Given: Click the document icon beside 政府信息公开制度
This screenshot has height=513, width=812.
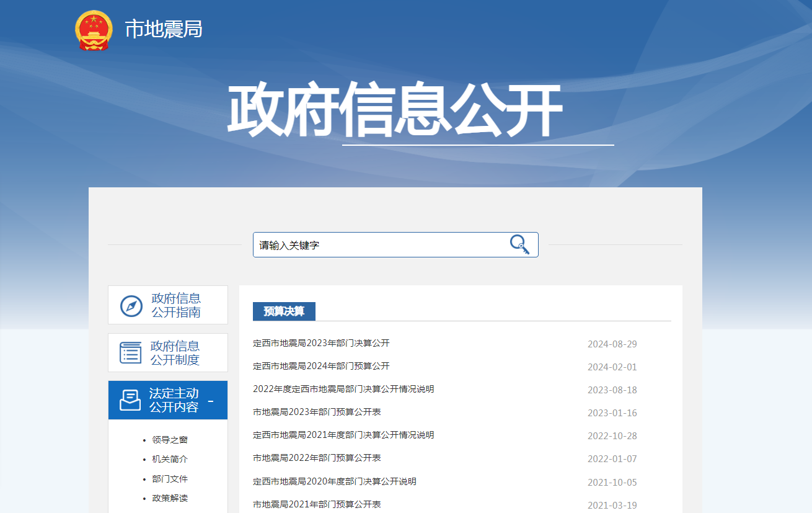Looking at the screenshot, I should [x=130, y=352].
